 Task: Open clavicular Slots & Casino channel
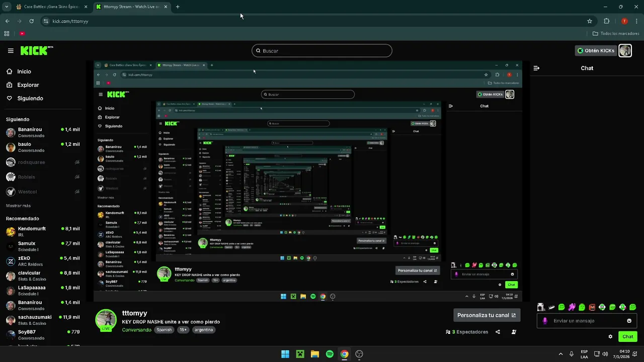[x=42, y=276]
